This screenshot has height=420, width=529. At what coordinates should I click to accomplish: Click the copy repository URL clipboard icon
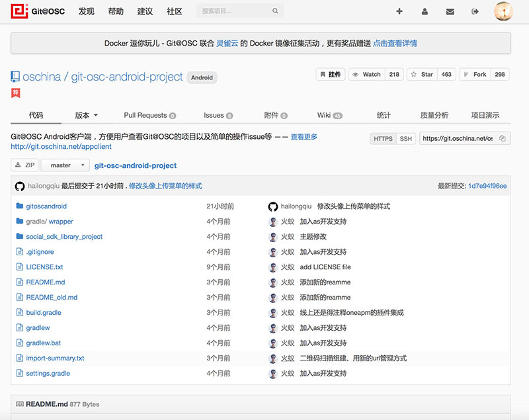(502, 138)
